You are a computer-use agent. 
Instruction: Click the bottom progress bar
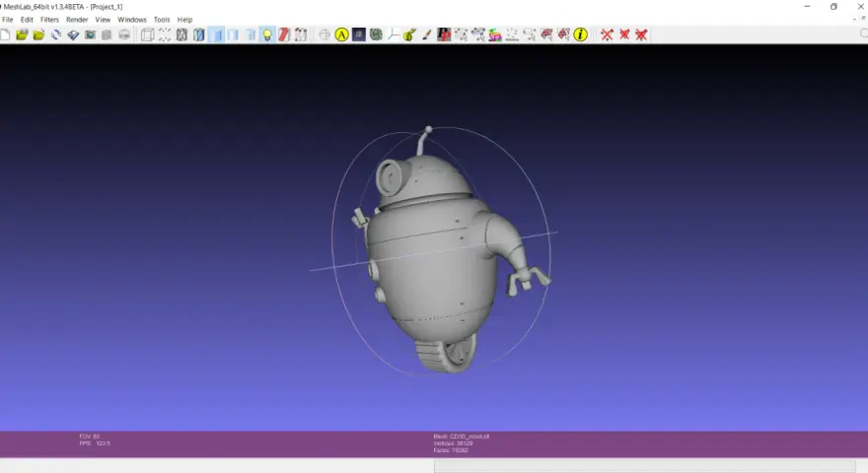click(x=645, y=466)
